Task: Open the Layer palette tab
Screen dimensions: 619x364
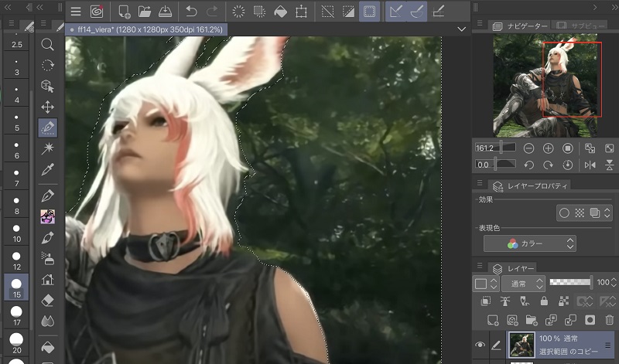Action: [x=512, y=268]
